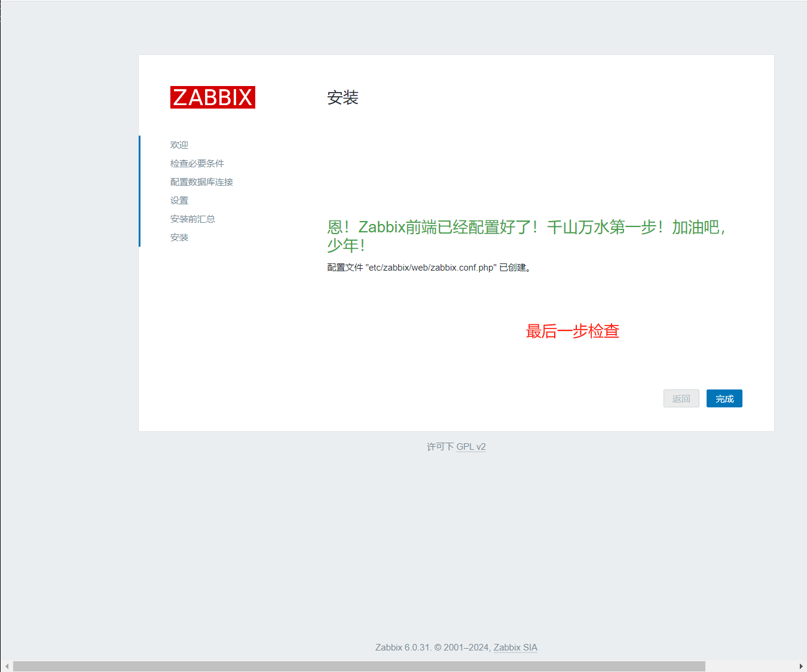Select the 配置数据库连接 step
The width and height of the screenshot is (807, 672).
coord(201,182)
